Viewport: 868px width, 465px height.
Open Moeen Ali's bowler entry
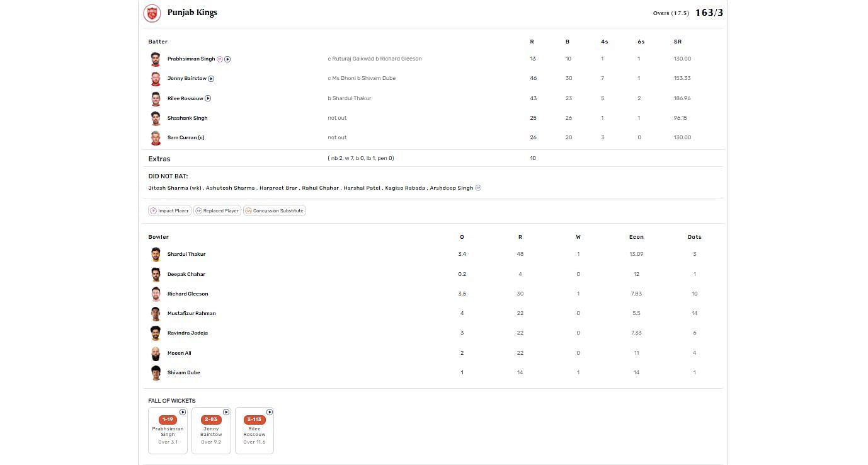[180, 353]
